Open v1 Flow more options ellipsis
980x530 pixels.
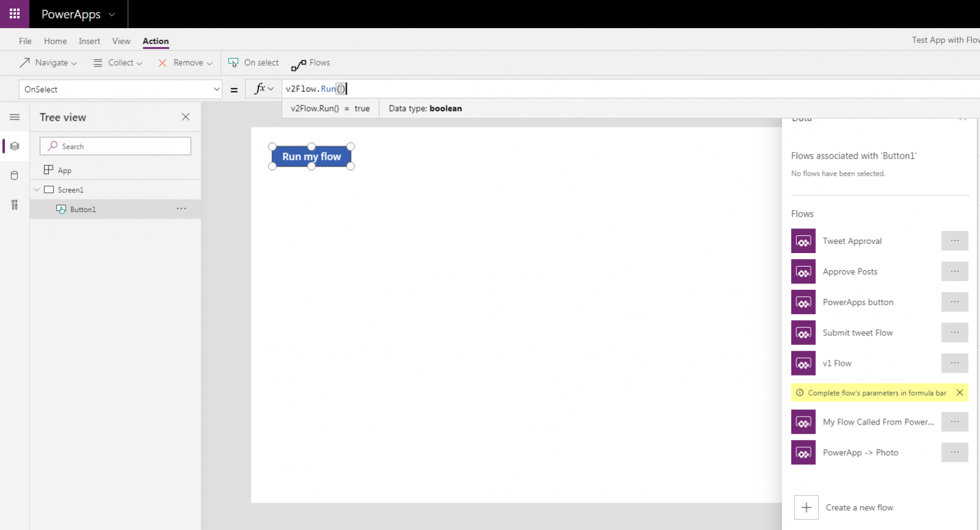[954, 363]
